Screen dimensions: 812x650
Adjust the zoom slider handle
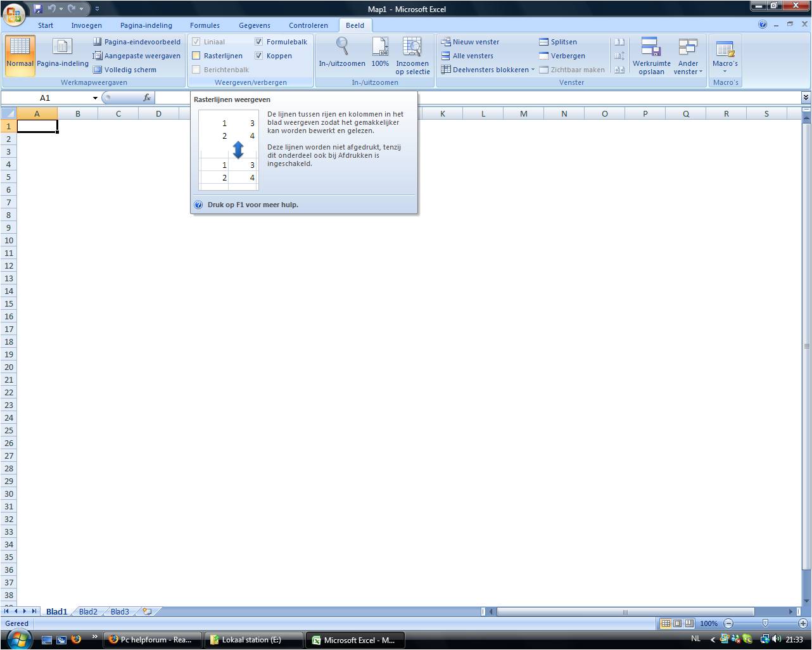[765, 623]
